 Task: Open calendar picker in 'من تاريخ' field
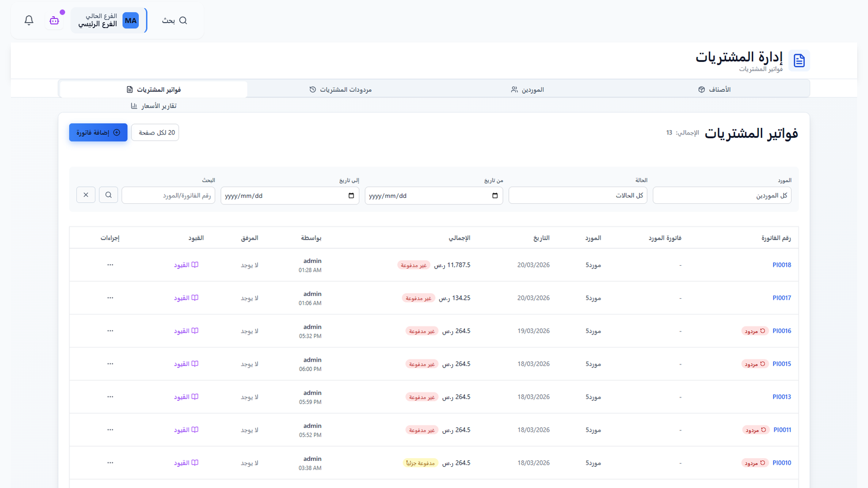[x=495, y=196]
